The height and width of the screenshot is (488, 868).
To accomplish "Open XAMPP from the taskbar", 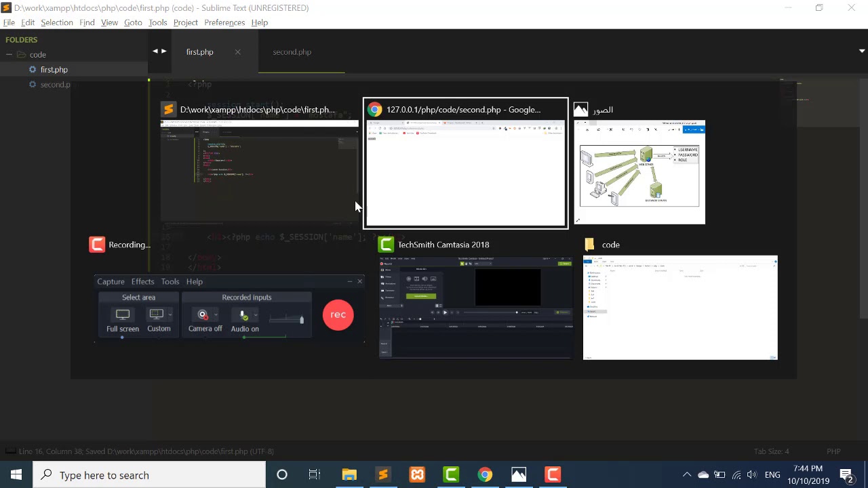I will tap(417, 475).
